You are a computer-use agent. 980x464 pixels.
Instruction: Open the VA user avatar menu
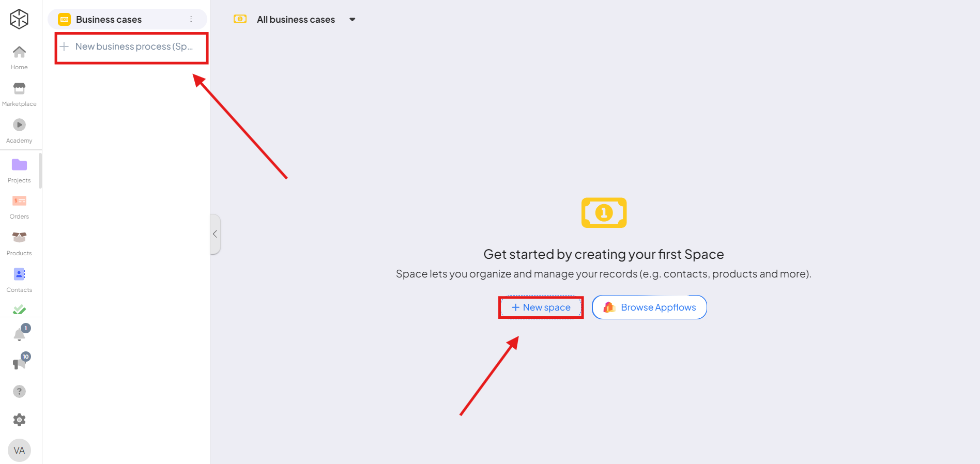(x=19, y=450)
